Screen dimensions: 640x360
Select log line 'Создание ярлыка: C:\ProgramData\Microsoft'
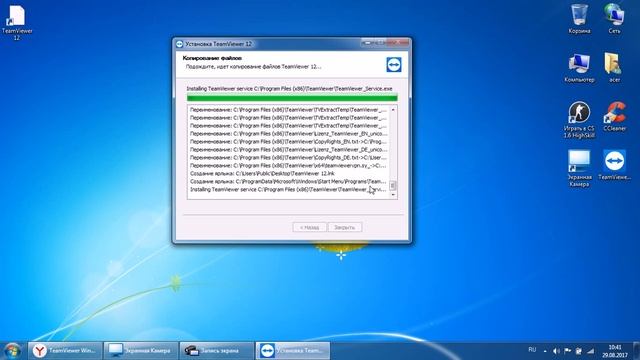(288, 181)
